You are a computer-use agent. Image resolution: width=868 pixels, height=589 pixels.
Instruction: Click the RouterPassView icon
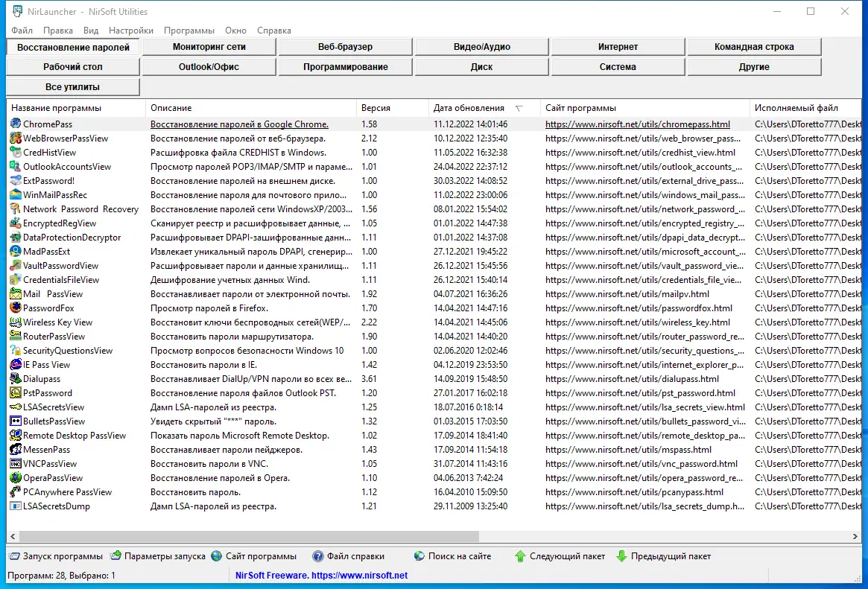(16, 337)
